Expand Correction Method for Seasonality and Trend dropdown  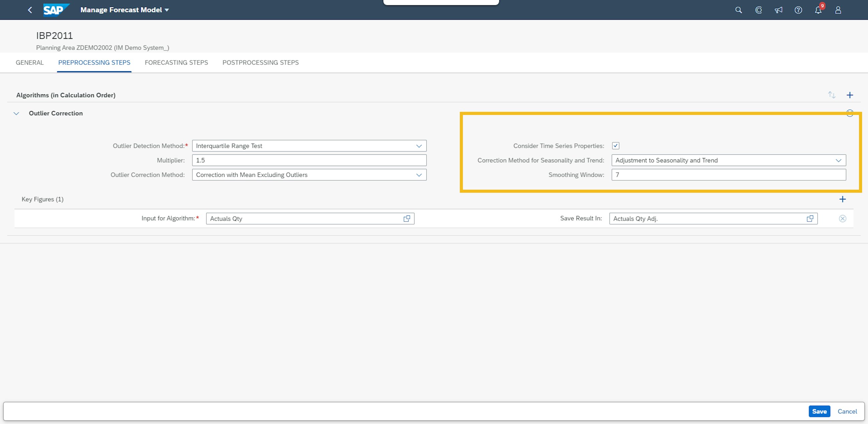pos(838,161)
